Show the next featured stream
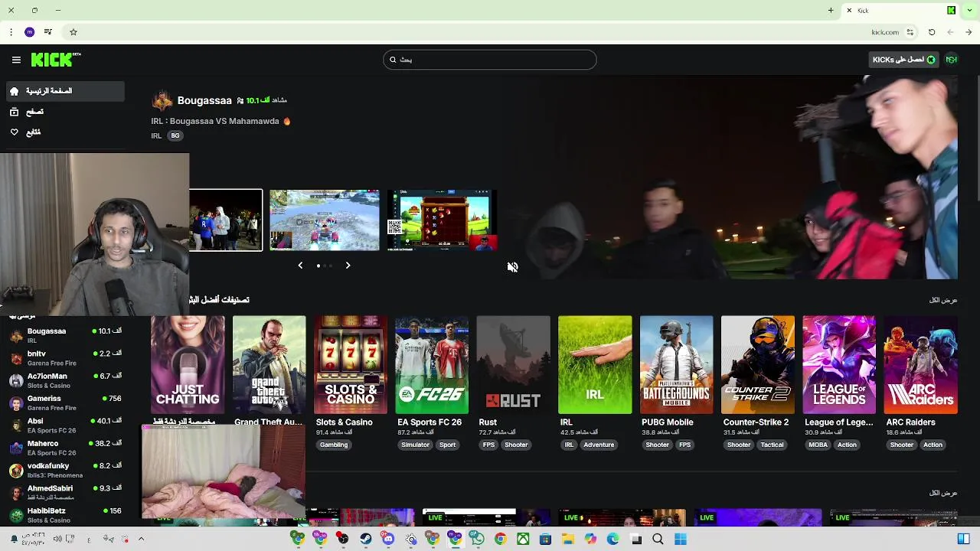Viewport: 980px width, 551px height. (348, 266)
